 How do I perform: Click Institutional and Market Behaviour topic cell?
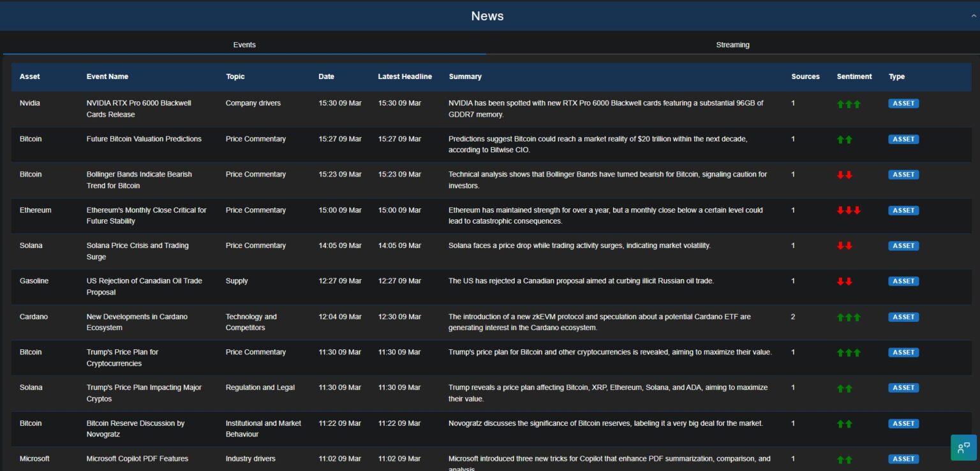pos(264,429)
